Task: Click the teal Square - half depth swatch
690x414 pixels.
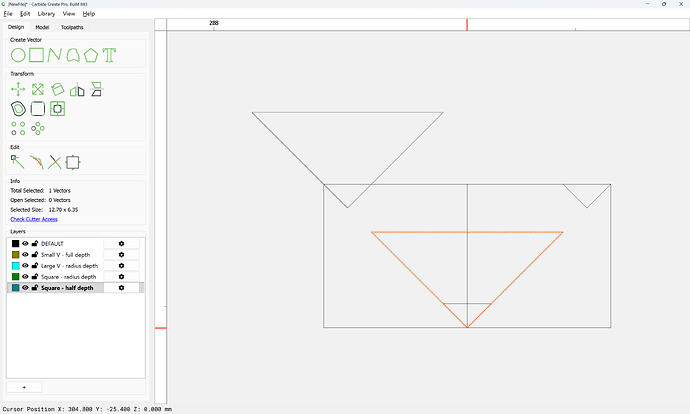Action: [15, 287]
